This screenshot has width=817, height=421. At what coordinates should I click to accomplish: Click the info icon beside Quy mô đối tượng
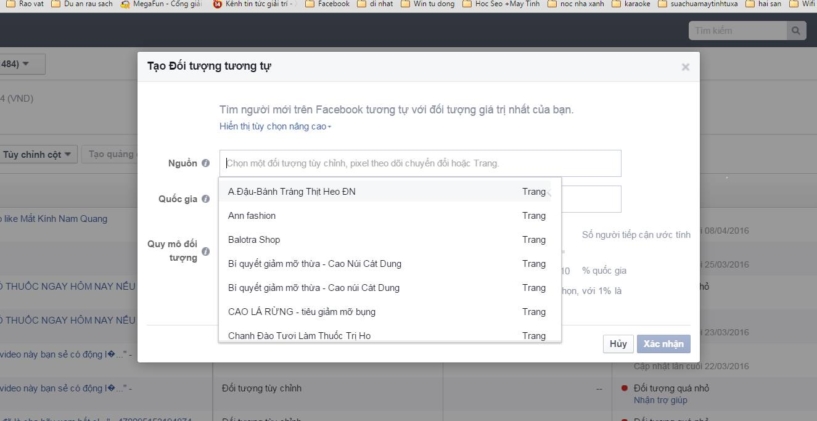coord(205,251)
